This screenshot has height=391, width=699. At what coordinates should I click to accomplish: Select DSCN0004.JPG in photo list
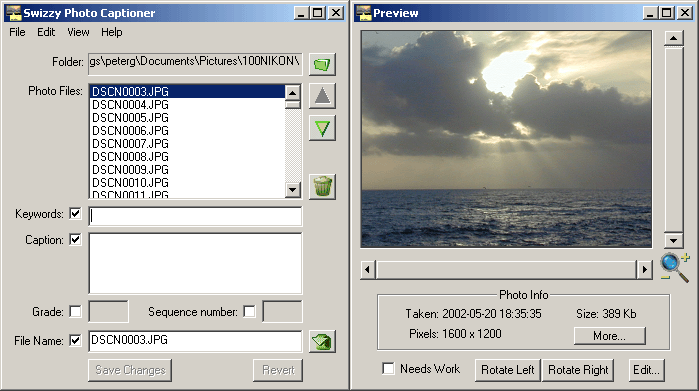coord(187,105)
